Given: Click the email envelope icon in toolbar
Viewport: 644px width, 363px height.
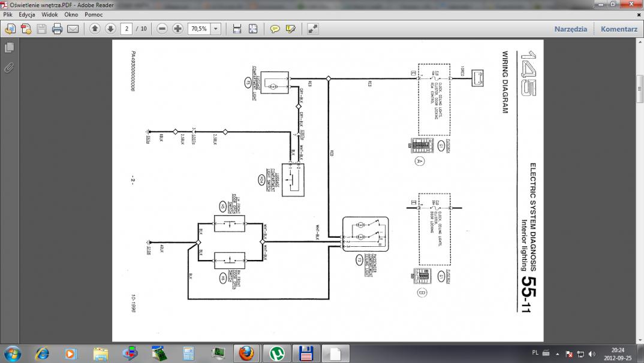Looking at the screenshot, I should pos(73,29).
